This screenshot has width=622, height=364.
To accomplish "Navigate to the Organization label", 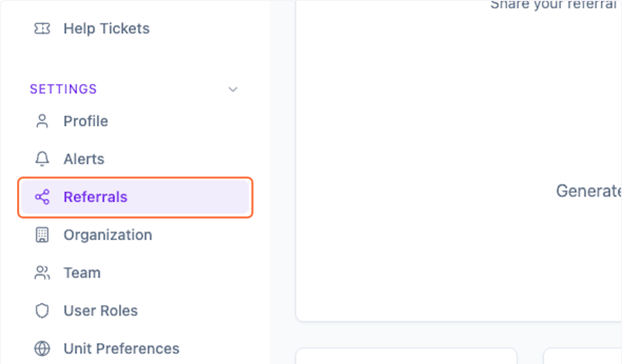I will click(x=108, y=235).
